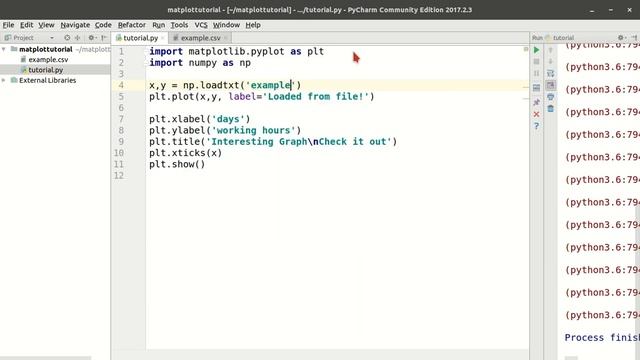Open Tools menu
Image resolution: width=640 pixels, height=360 pixels.
179,25
